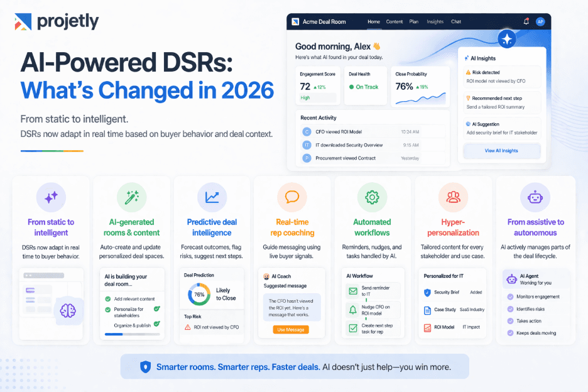
Task: Click the magic wand icon for AI-generated rooms
Action: point(132,197)
